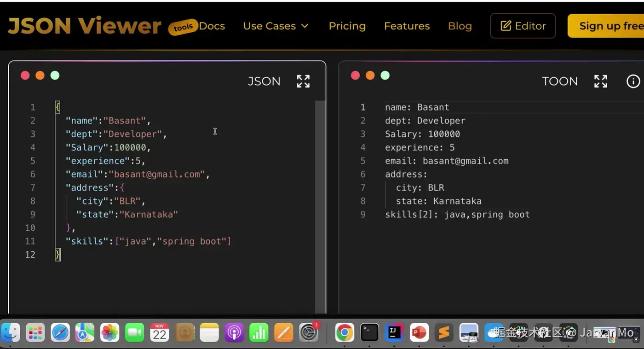
Task: Click the chevron next to Use Cases
Action: (x=305, y=26)
